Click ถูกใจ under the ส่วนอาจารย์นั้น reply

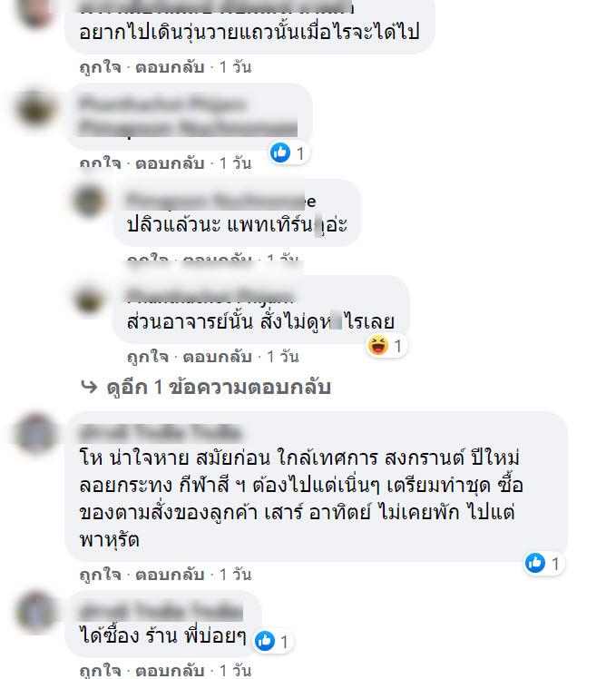(148, 358)
